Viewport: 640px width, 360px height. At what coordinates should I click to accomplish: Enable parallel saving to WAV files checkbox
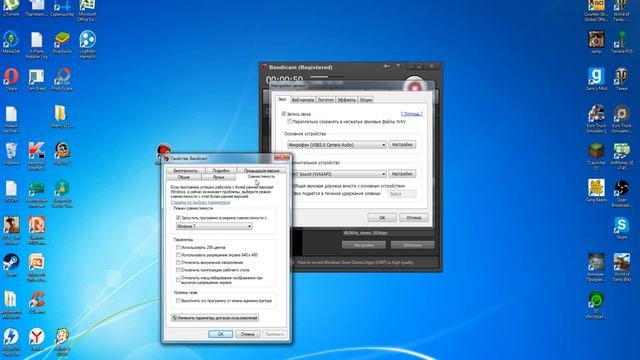coord(289,122)
